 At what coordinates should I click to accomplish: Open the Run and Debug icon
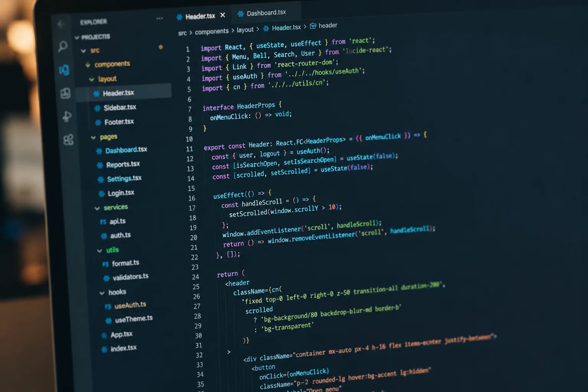[x=67, y=116]
